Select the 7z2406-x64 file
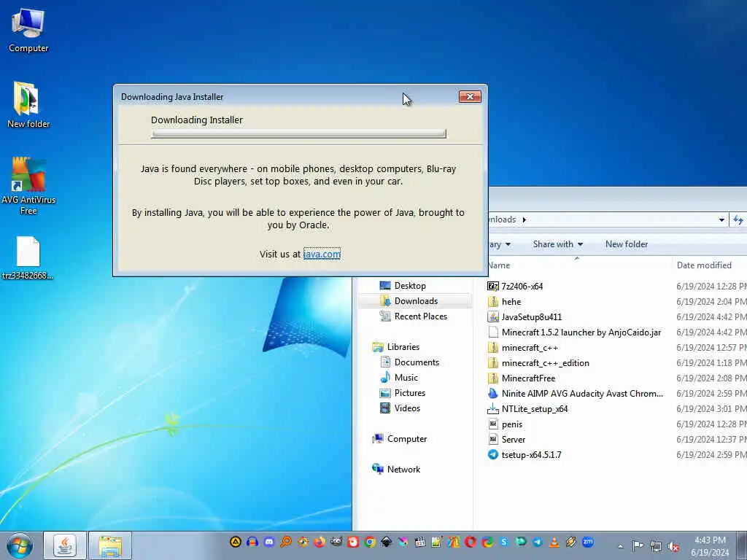Viewport: 747px width, 560px height. [516, 286]
